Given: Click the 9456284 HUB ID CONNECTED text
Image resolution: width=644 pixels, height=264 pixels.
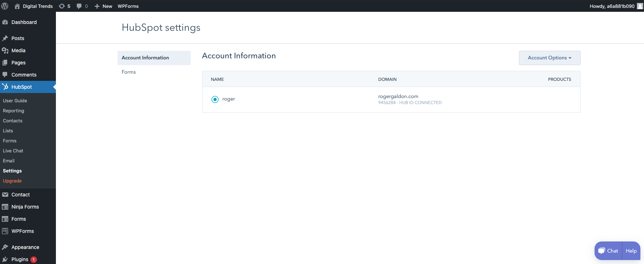Looking at the screenshot, I should (410, 103).
